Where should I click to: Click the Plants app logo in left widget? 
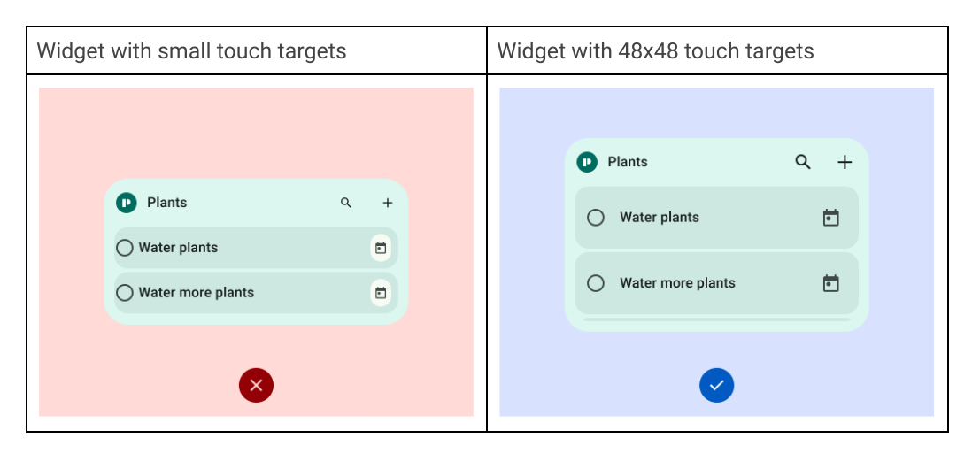[x=127, y=203]
